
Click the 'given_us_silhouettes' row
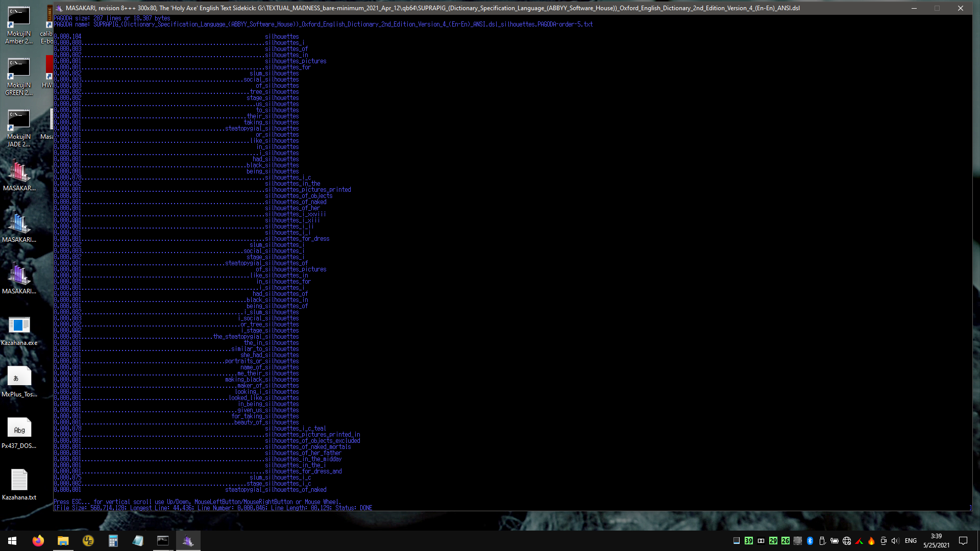point(176,410)
